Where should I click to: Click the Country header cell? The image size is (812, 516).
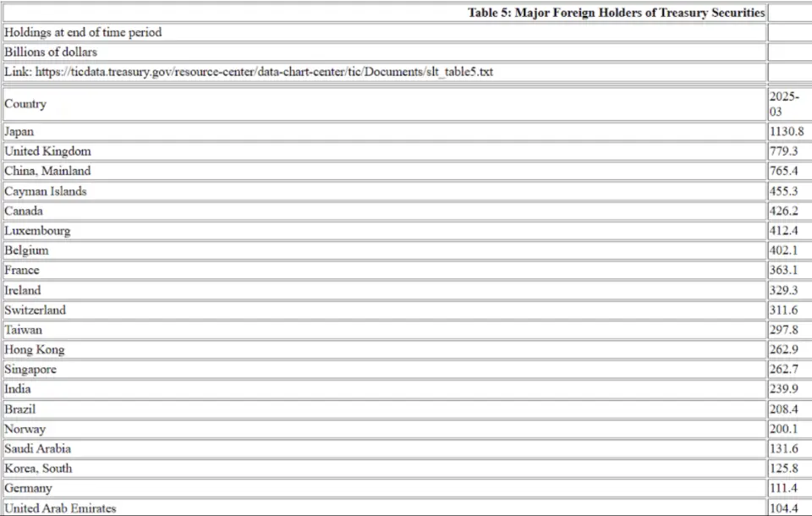385,104
